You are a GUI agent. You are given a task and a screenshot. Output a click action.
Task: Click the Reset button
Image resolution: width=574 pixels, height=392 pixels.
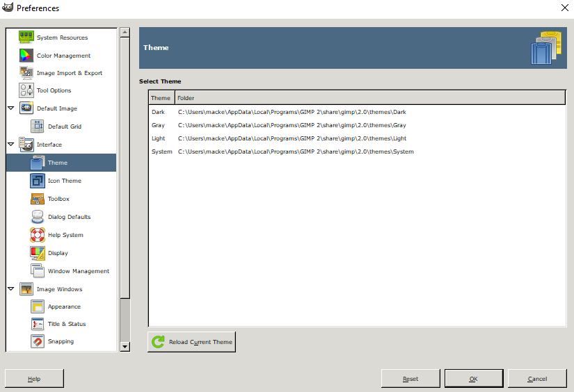[410, 379]
